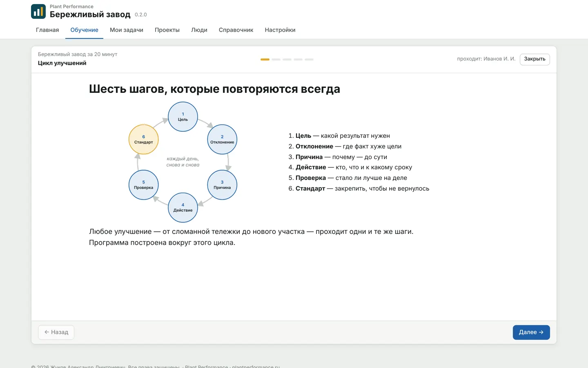Viewport: 588px width, 368px height.
Task: Click the first orange progress step indicator
Action: pos(265,60)
